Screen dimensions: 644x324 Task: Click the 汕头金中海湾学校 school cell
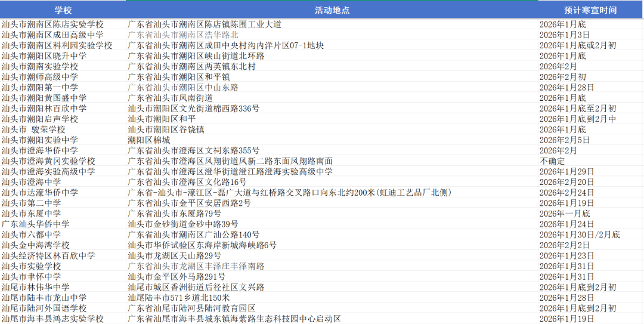35,245
